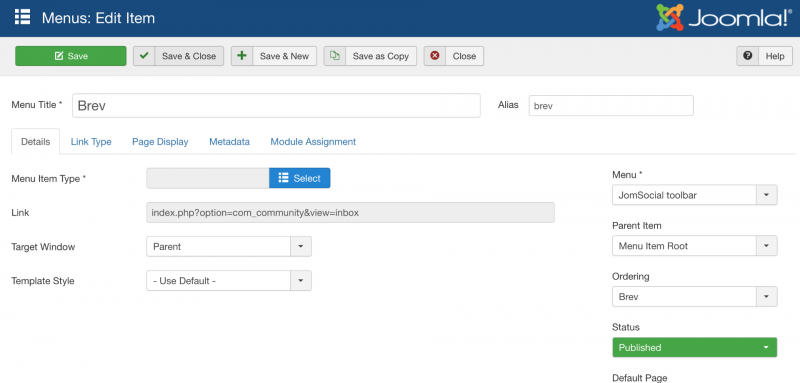
Task: Click the Link field with index.php URL
Action: pyautogui.click(x=351, y=213)
